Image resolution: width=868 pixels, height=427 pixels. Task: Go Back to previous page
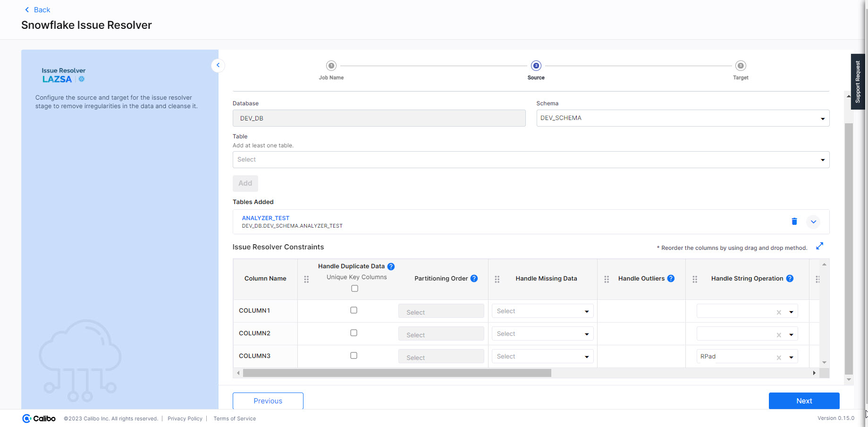[x=37, y=9]
